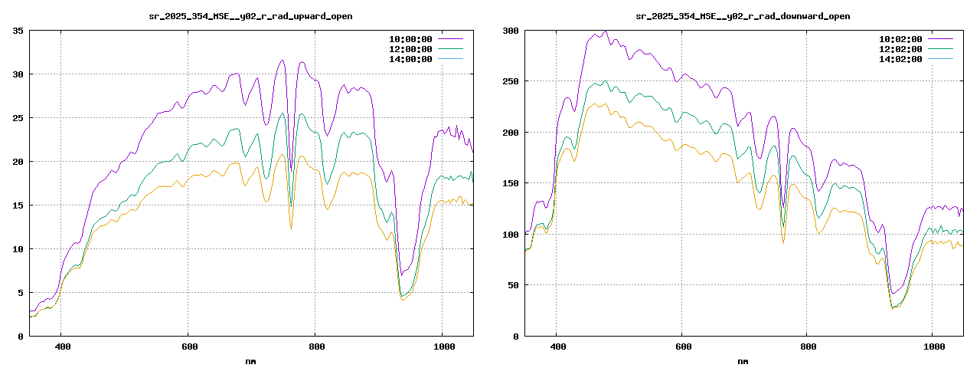Viewport: 980px width, 368px height.
Task: Click green line sample beside 12:00:00
Action: point(450,48)
